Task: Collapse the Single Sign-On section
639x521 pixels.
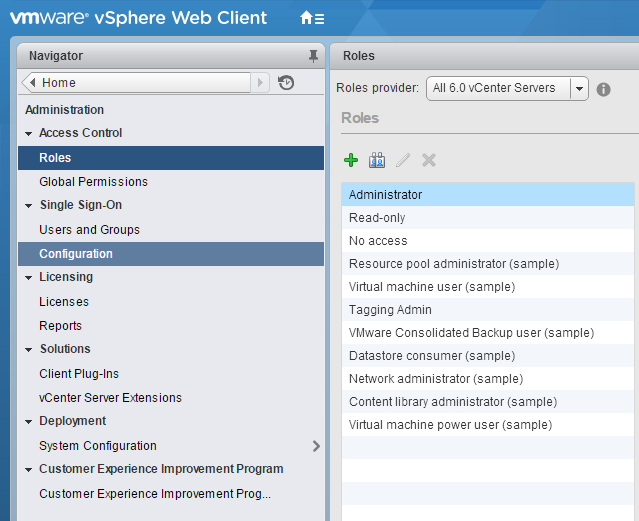Action: click(x=29, y=205)
